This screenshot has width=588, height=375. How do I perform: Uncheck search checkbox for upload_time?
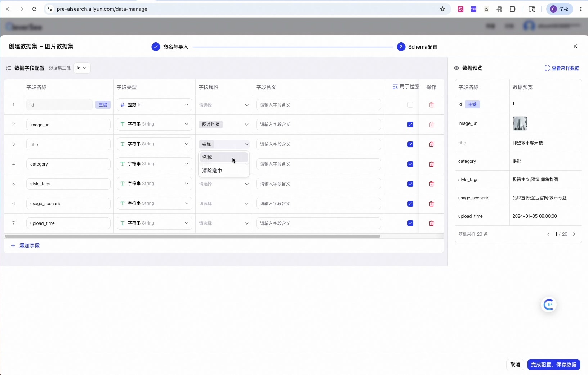pos(410,223)
